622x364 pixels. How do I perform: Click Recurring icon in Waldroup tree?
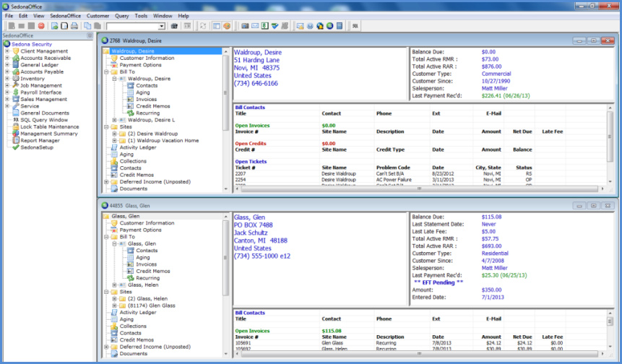(131, 113)
